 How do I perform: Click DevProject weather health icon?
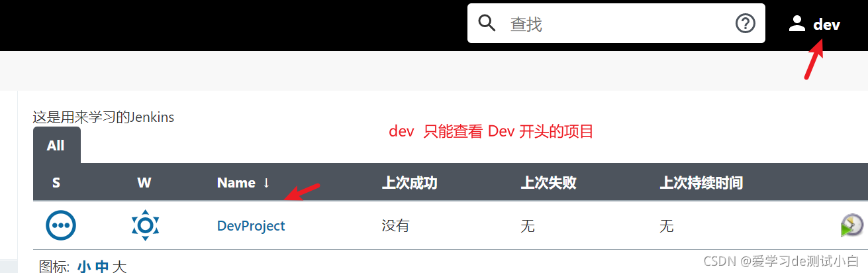(146, 225)
